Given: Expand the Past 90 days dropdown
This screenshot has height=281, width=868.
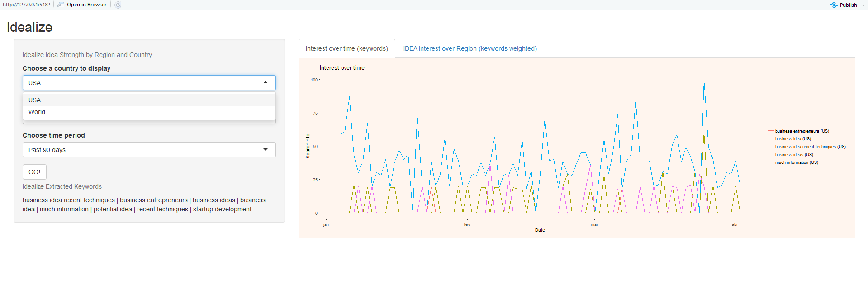Looking at the screenshot, I should tap(266, 150).
